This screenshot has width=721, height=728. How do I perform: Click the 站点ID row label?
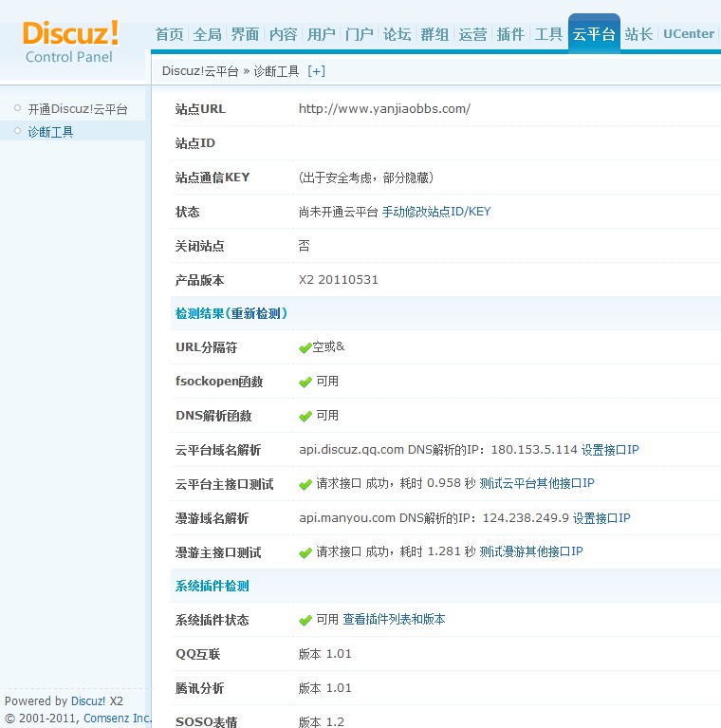[x=195, y=143]
